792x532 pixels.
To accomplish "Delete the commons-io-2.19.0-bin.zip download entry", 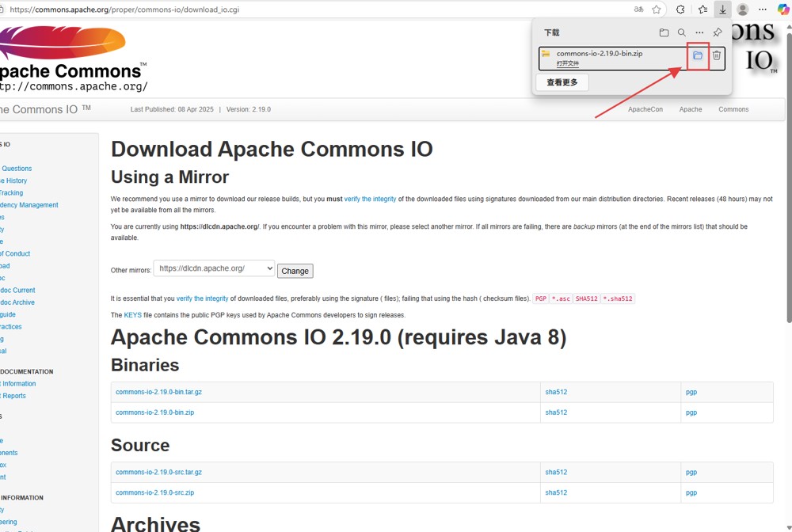I will [716, 55].
